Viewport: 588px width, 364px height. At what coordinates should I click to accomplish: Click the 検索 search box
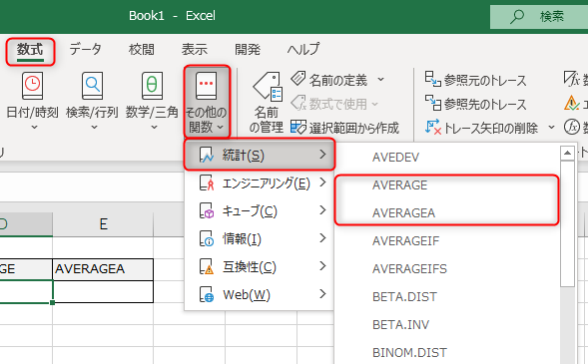click(x=539, y=17)
